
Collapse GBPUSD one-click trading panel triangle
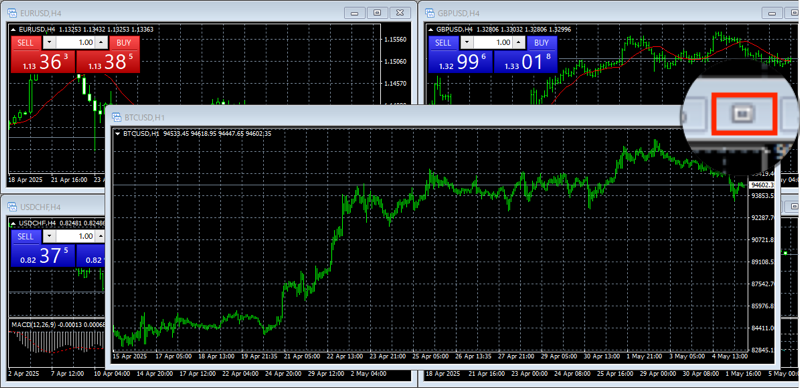tap(431, 29)
